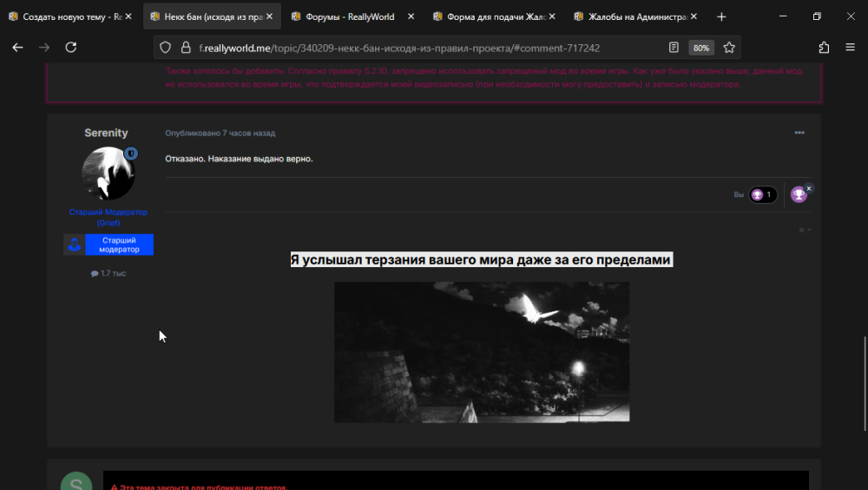Open the Старший Модератор (Grief) group link
This screenshot has height=490, width=868.
pos(108,218)
